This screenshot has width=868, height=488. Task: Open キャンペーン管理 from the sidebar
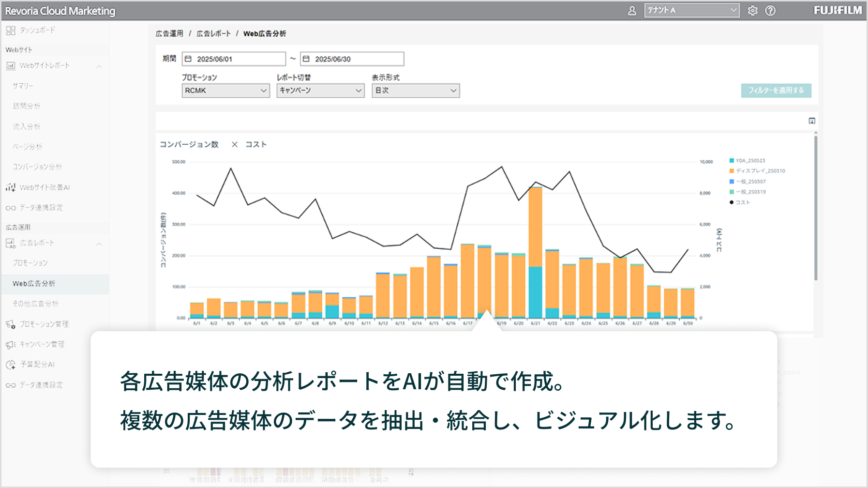coord(42,344)
